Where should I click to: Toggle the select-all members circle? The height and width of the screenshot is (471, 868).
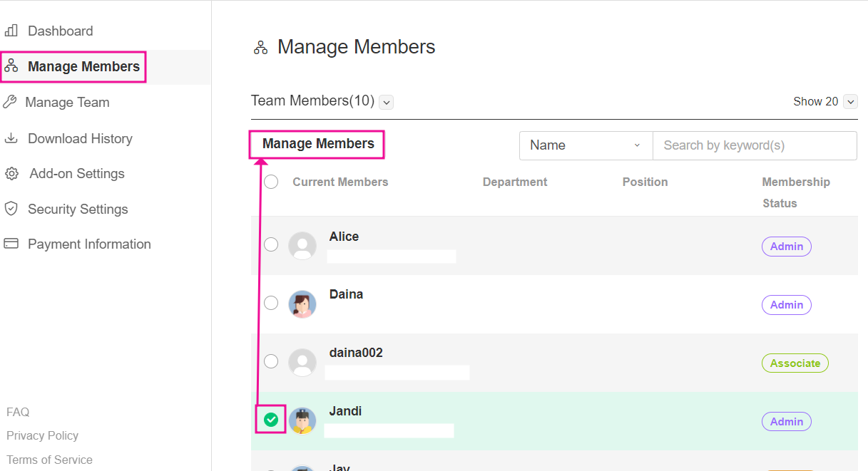(x=271, y=182)
